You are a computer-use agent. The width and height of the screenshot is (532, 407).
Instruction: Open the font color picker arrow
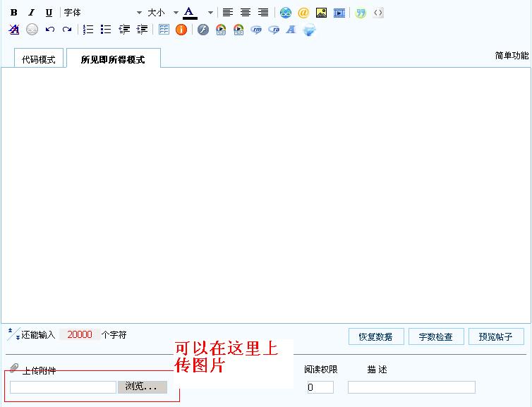(x=210, y=13)
